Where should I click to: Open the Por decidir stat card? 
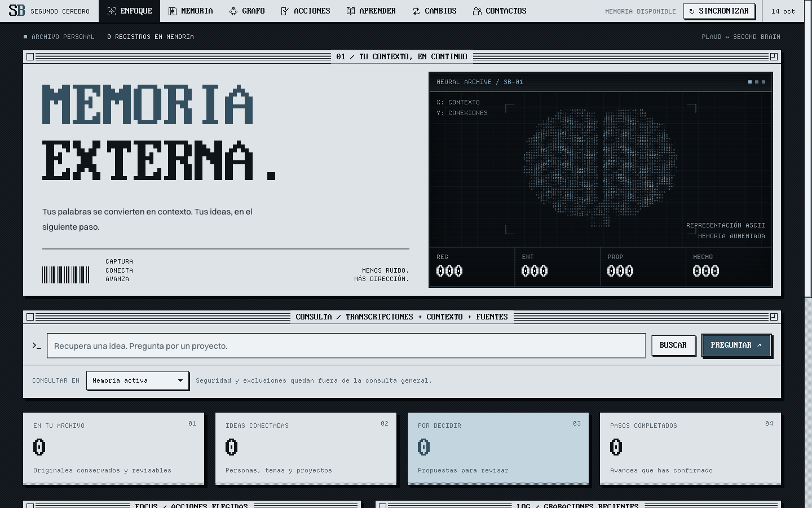pyautogui.click(x=498, y=448)
